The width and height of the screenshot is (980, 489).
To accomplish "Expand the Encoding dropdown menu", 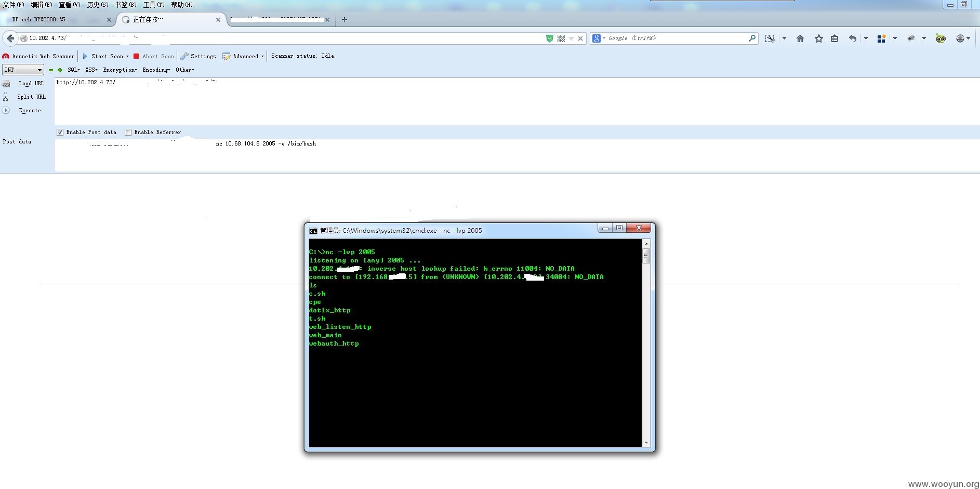I will pos(156,70).
